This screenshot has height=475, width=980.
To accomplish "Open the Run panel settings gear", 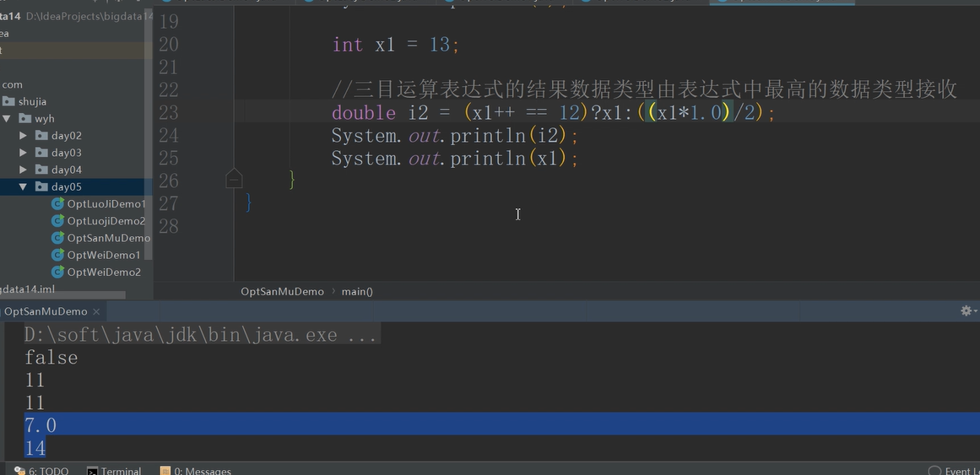I will [x=966, y=310].
